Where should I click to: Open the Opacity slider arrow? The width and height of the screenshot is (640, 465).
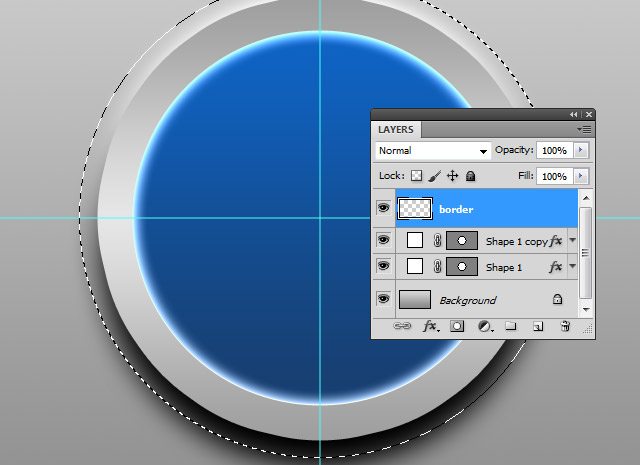(580, 150)
